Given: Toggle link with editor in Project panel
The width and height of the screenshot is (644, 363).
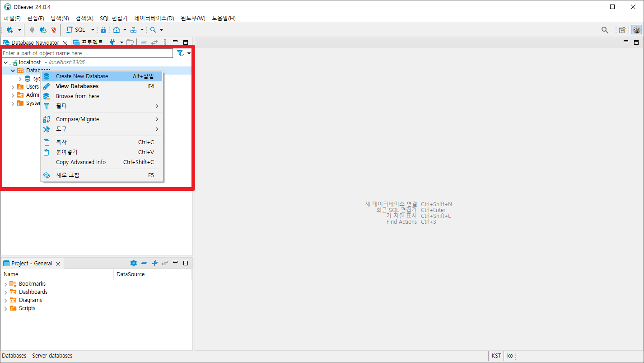Looking at the screenshot, I should click(x=165, y=263).
